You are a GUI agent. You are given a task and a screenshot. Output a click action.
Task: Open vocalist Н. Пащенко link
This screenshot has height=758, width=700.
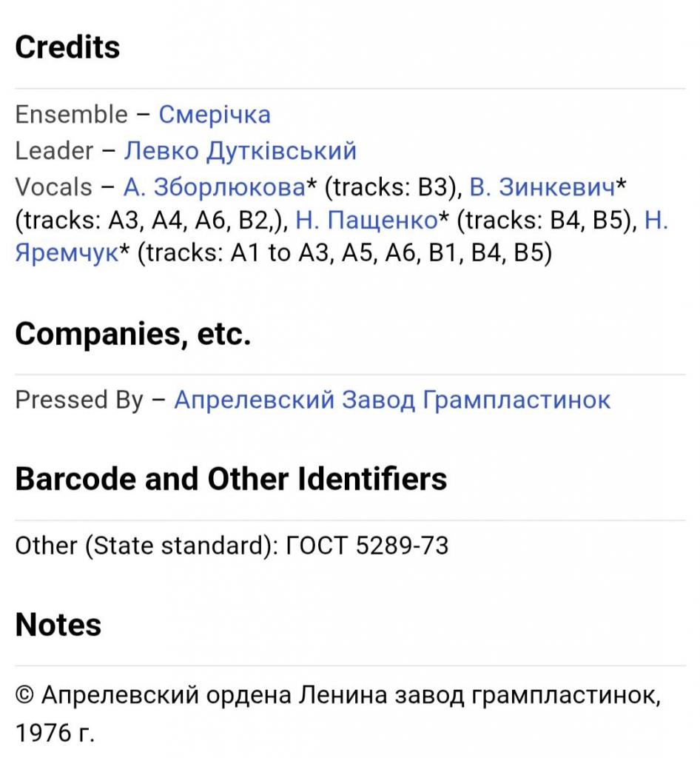(x=367, y=221)
